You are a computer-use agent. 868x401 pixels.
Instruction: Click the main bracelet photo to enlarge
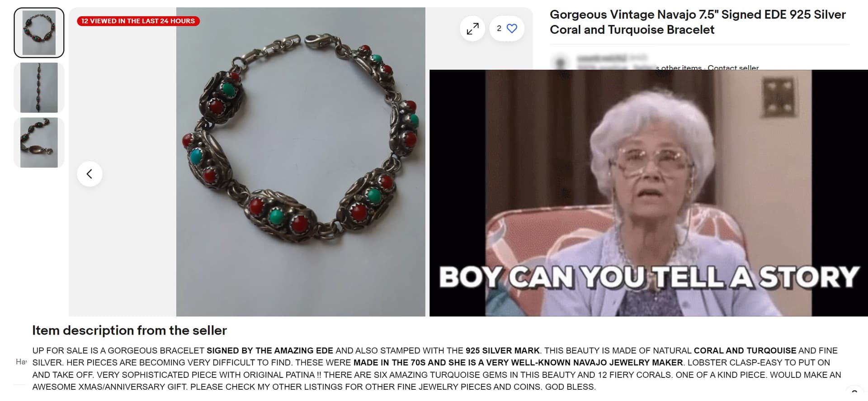coord(301,162)
